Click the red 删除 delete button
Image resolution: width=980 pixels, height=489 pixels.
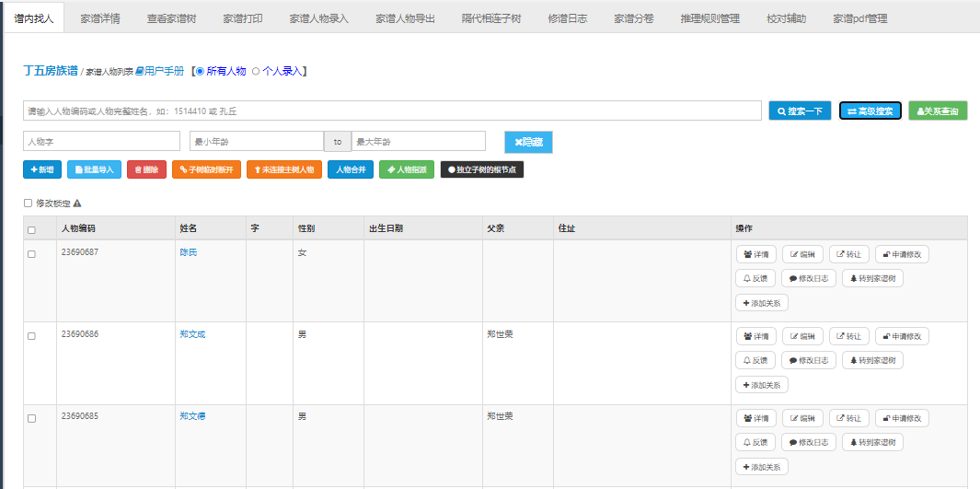click(x=147, y=169)
